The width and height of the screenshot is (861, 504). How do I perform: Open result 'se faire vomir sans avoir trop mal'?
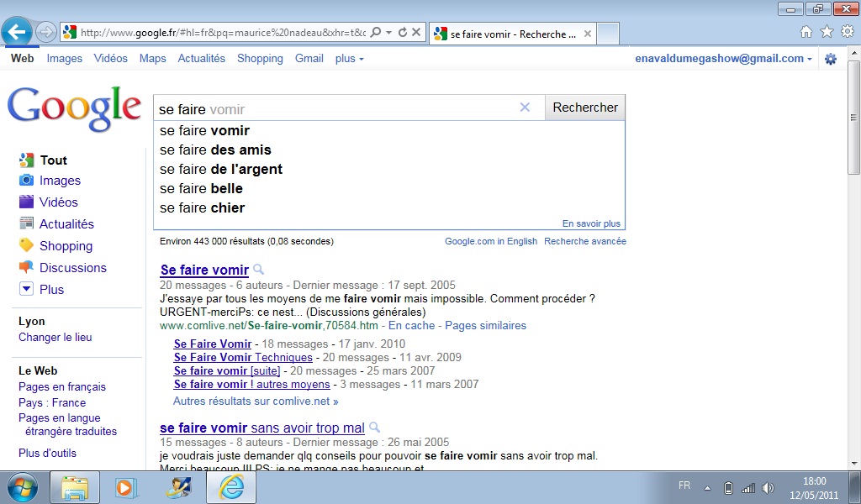pyautogui.click(x=262, y=428)
